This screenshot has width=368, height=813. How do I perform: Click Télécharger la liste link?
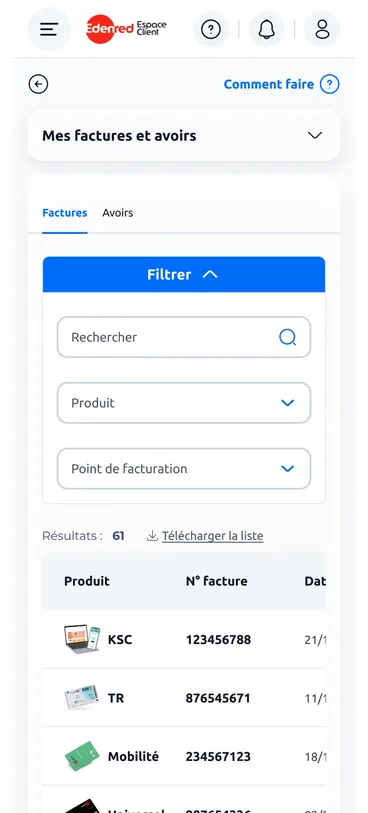click(213, 536)
